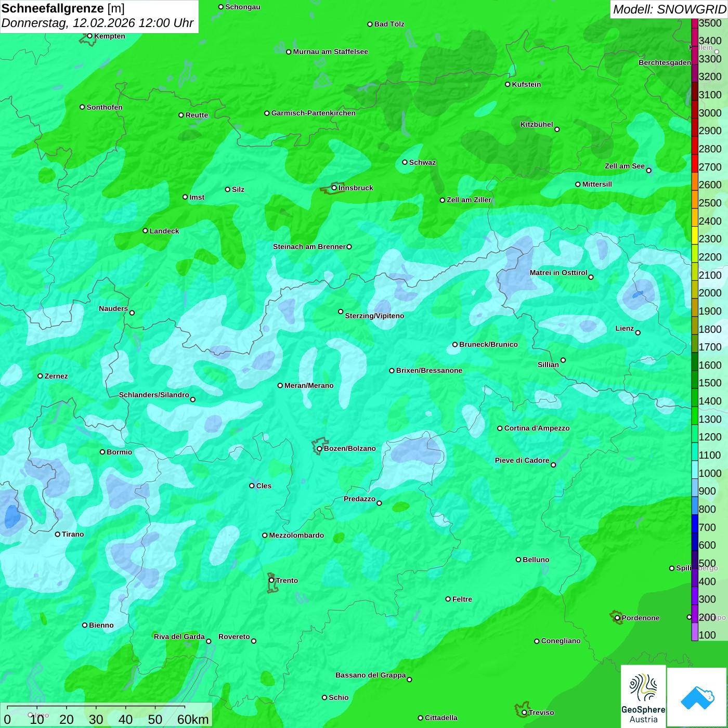Screen dimensions: 728x728
Task: Click the 2700 legend value
Action: click(710, 167)
